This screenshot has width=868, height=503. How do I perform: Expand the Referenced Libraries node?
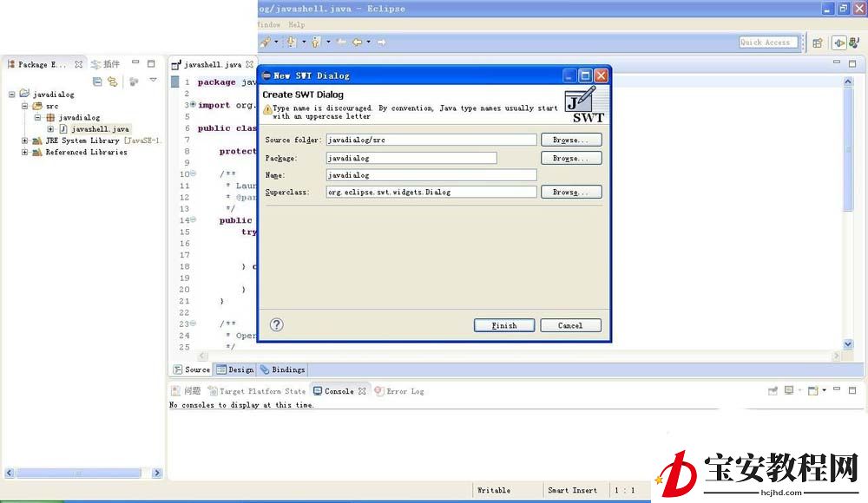click(25, 152)
